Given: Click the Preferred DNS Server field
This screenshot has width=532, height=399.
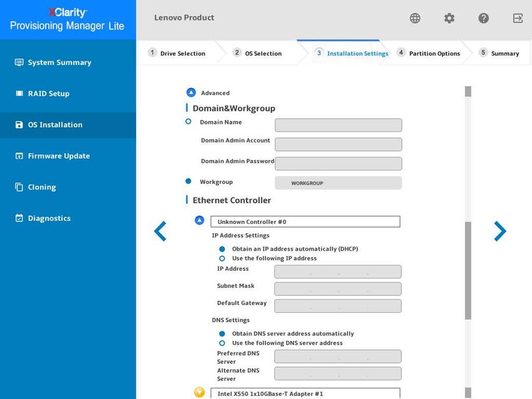Looking at the screenshot, I should tap(338, 356).
